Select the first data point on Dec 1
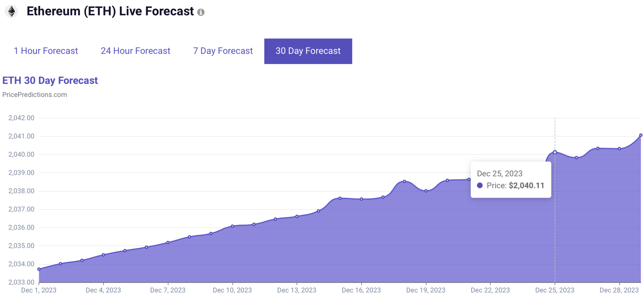 (x=39, y=269)
